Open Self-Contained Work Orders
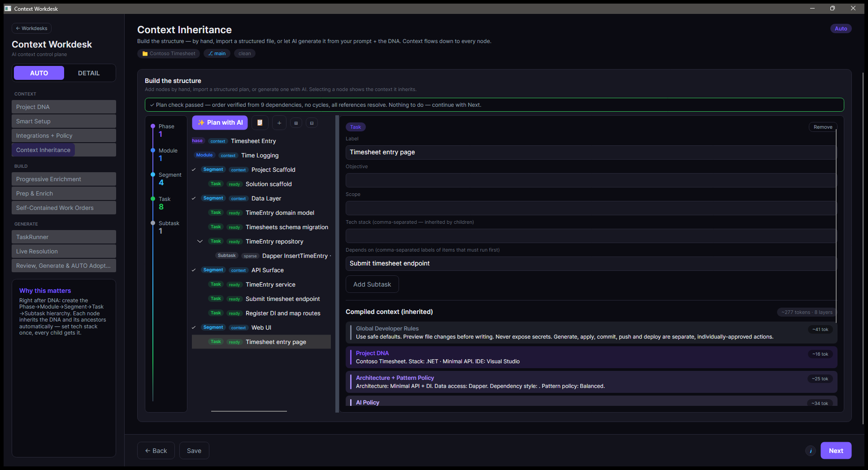This screenshot has width=868, height=470. coord(64,208)
